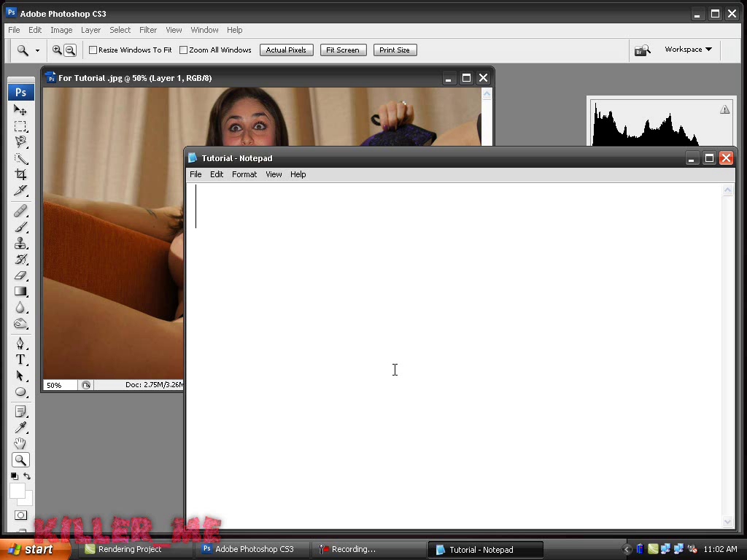Open the Notepad Help menu
The image size is (747, 560).
click(x=298, y=174)
